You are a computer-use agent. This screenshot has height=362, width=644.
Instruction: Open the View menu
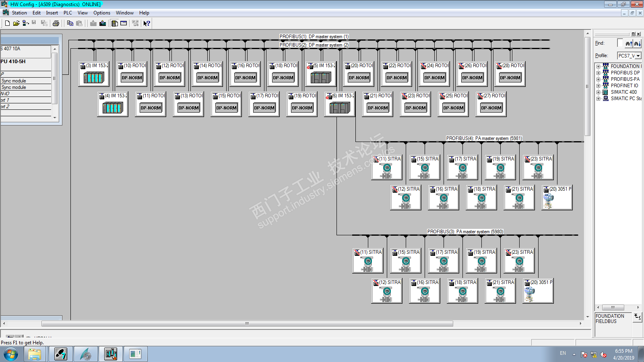(x=83, y=13)
